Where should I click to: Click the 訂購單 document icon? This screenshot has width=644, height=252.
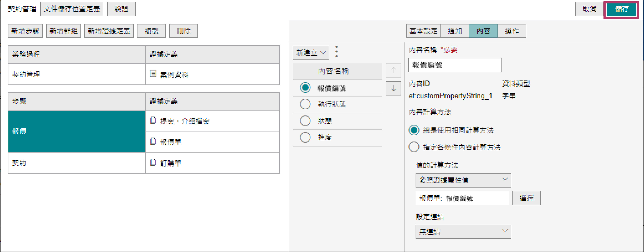coord(153,163)
